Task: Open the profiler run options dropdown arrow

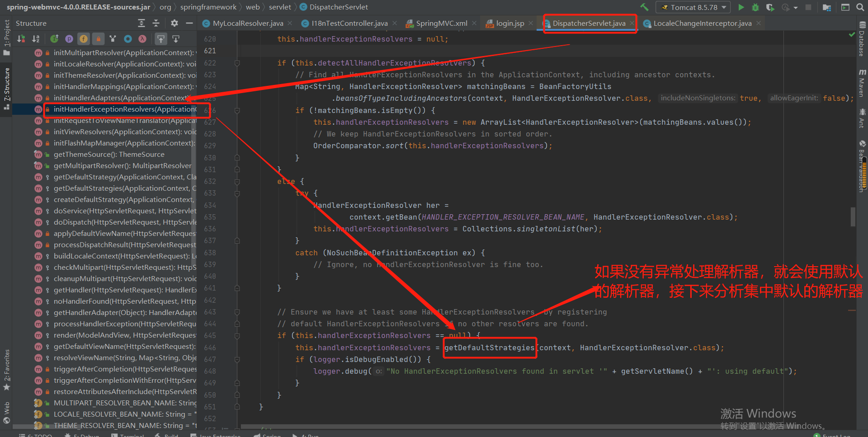Action: coord(796,8)
